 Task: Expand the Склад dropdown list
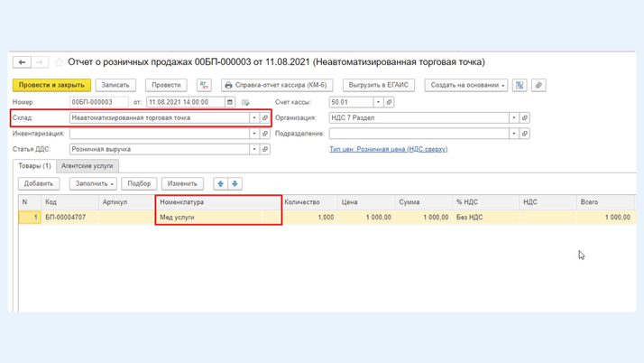pos(254,117)
